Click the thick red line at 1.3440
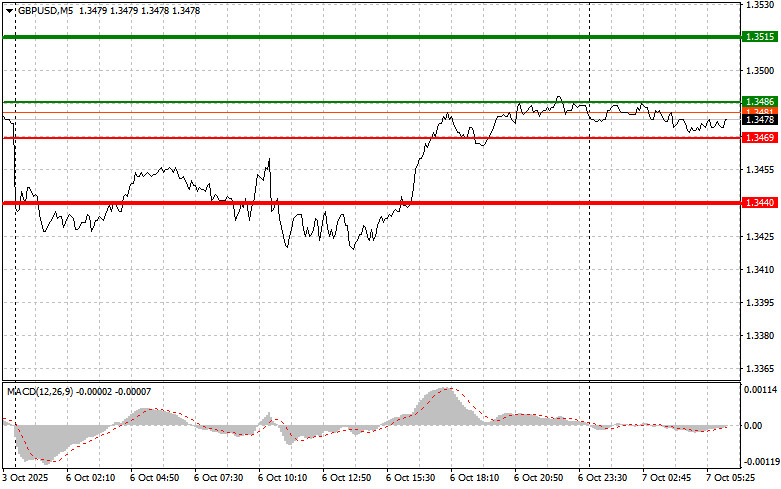 tap(370, 203)
